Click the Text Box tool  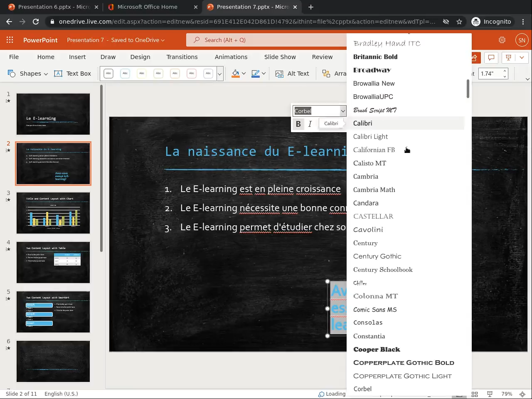tap(73, 74)
